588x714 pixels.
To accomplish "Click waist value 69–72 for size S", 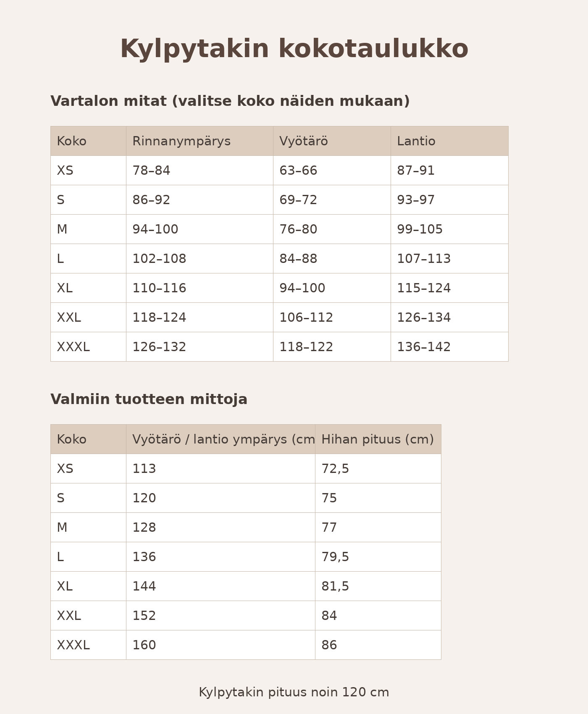I will pos(298,200).
